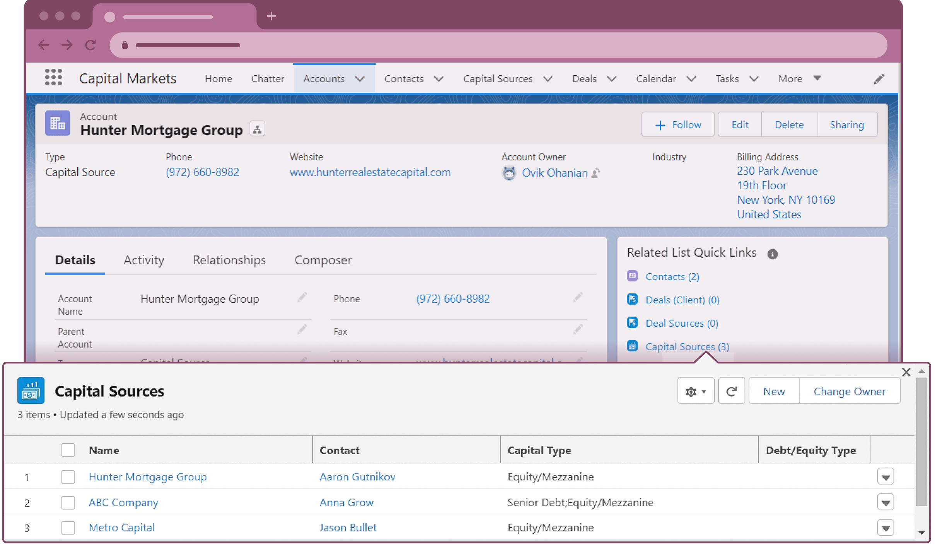Screen dimensions: 935x560
Task: Open the list view gear settings dropdown
Action: (x=696, y=391)
